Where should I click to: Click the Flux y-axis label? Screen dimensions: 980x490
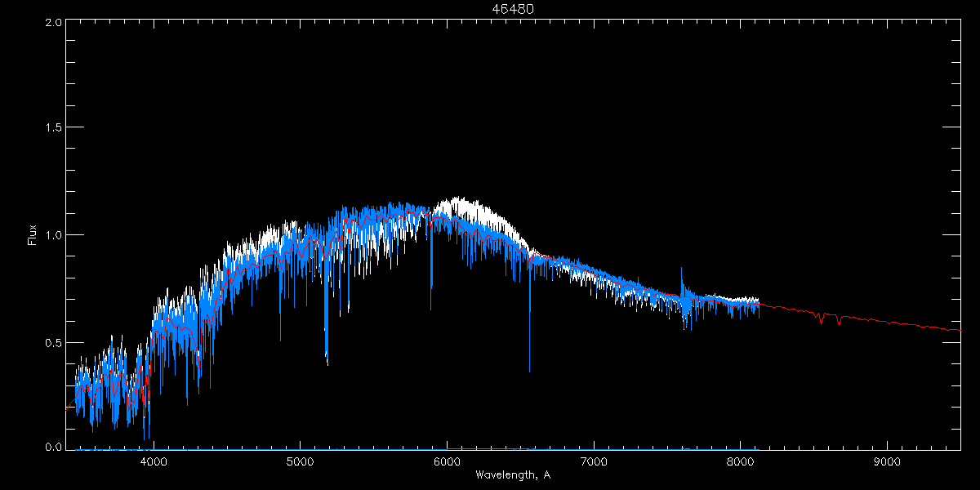(32, 235)
